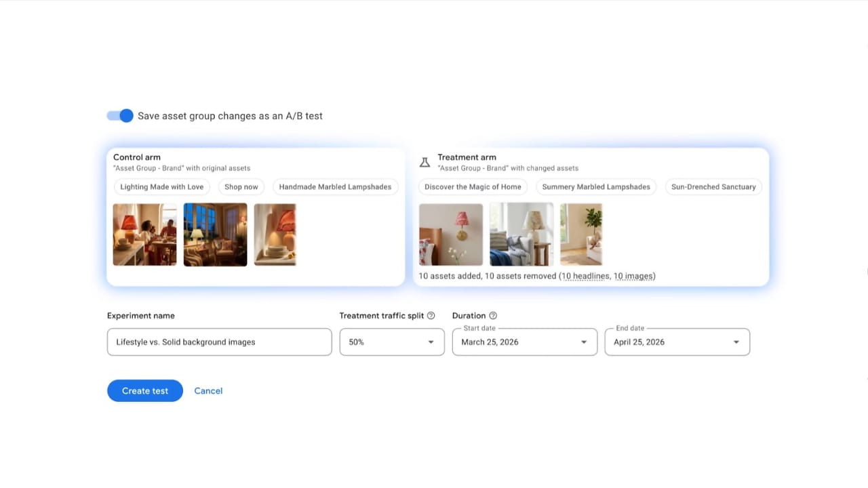
Task: Click the 10 headlines underlined text
Action: 586,277
